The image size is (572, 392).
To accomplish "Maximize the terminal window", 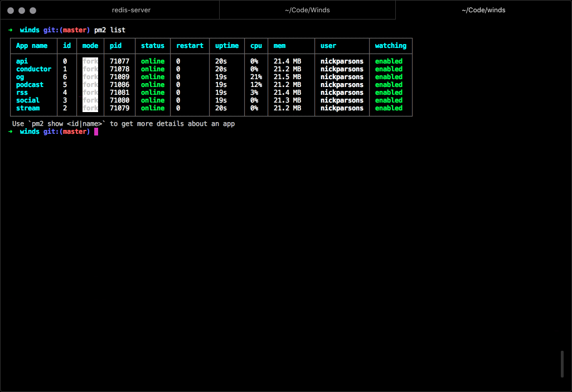I will click(x=33, y=11).
